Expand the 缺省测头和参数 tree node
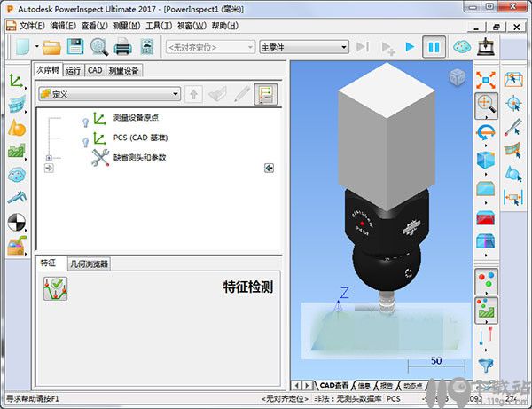 [49, 158]
